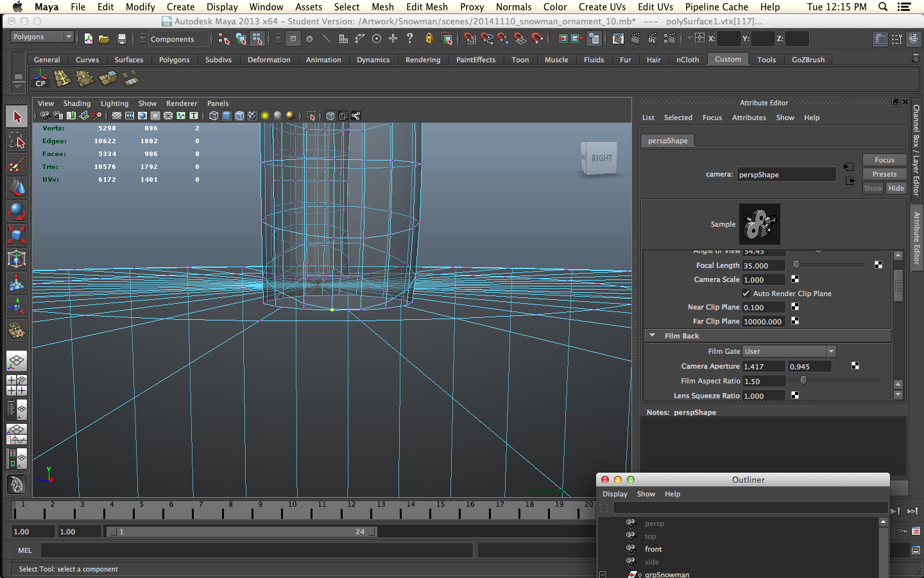Select the perspShape tab
924x578 pixels.
668,141
